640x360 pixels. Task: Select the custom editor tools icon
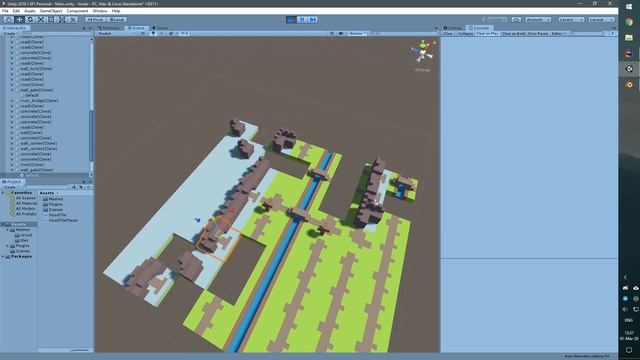72,19
